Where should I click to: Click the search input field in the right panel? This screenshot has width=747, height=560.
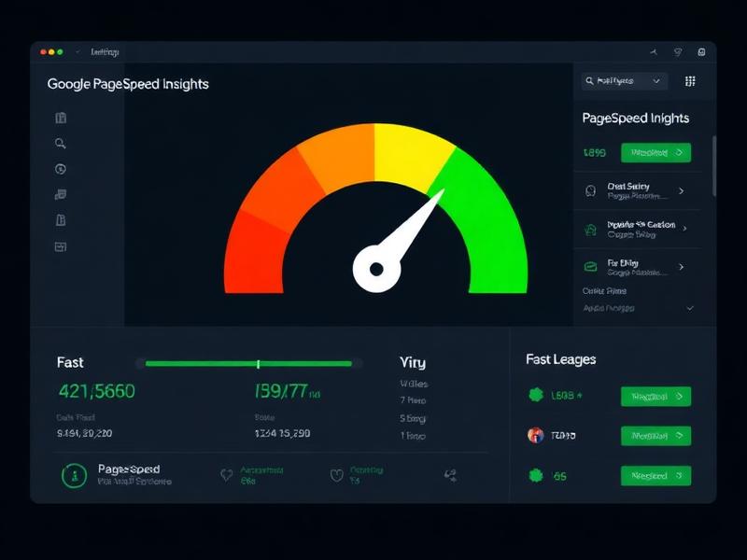pyautogui.click(x=624, y=81)
